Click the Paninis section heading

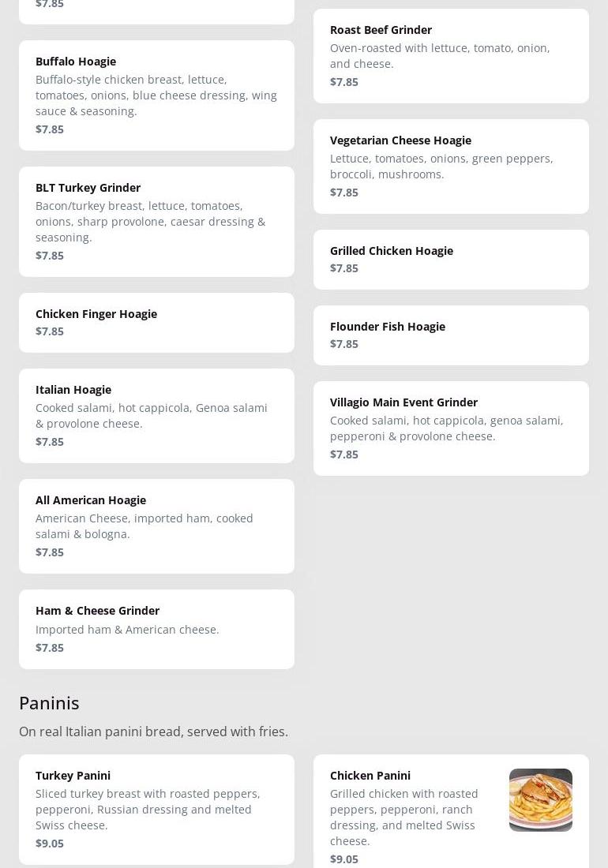tap(49, 702)
